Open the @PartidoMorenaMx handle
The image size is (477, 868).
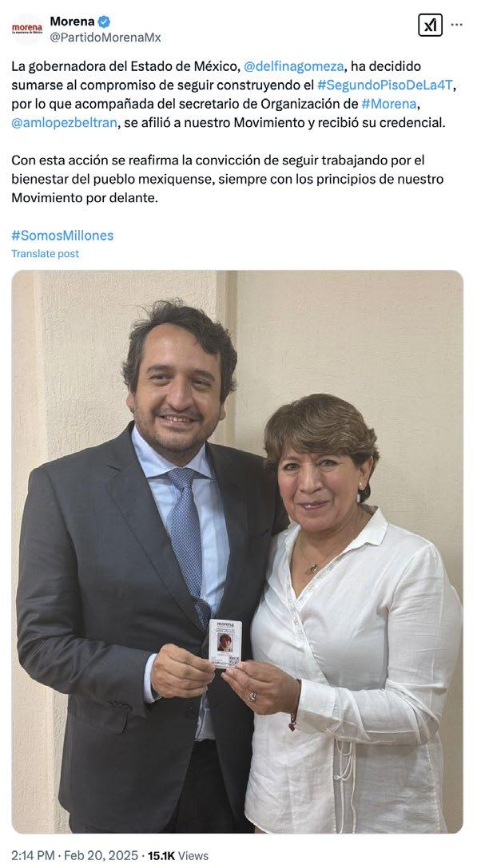pyautogui.click(x=105, y=38)
